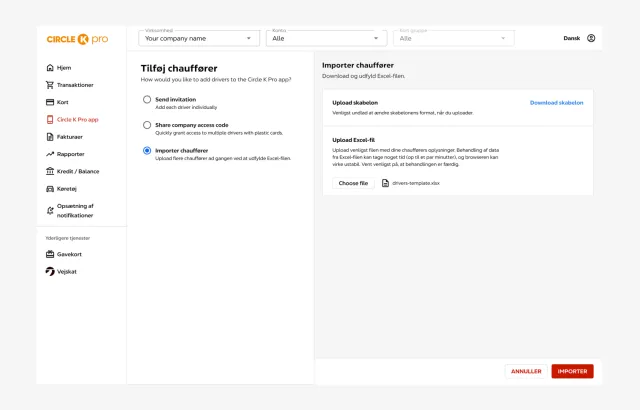Click the Choose file button
The width and height of the screenshot is (640, 410).
point(353,183)
